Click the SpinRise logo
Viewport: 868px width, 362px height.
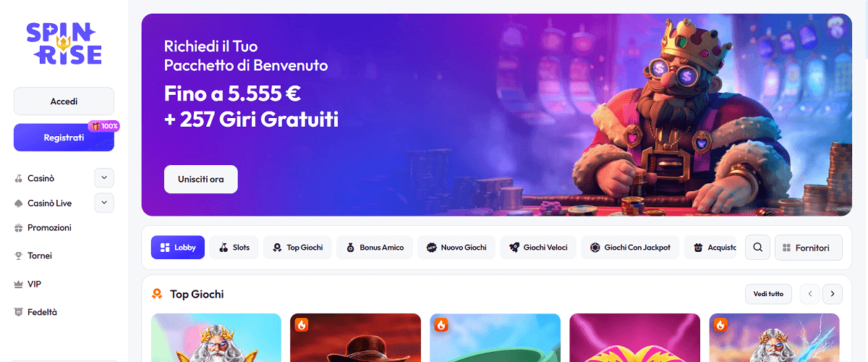point(64,43)
